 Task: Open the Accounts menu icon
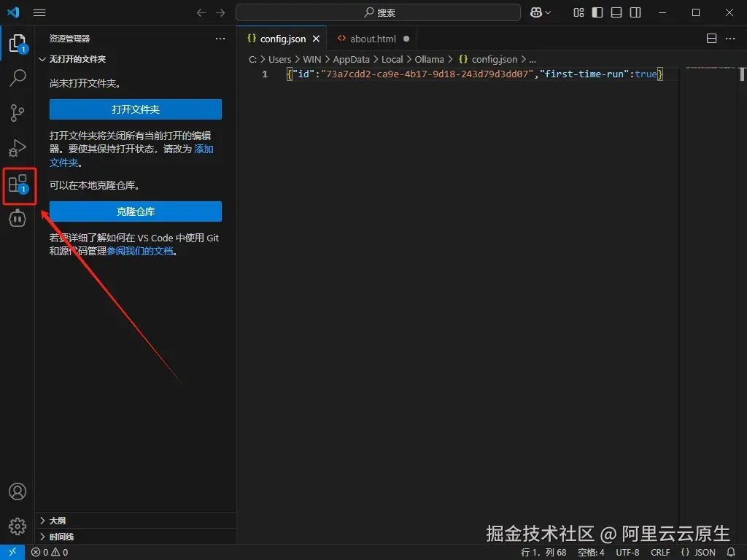[x=18, y=491]
